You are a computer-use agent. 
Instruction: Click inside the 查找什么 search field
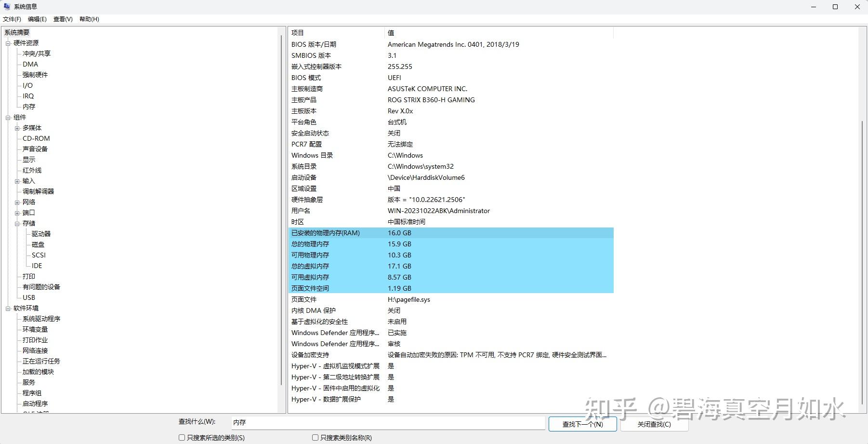click(385, 422)
